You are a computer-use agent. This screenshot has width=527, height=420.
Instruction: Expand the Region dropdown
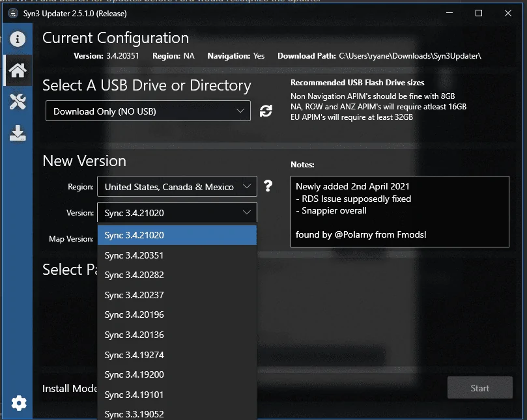pyautogui.click(x=177, y=186)
